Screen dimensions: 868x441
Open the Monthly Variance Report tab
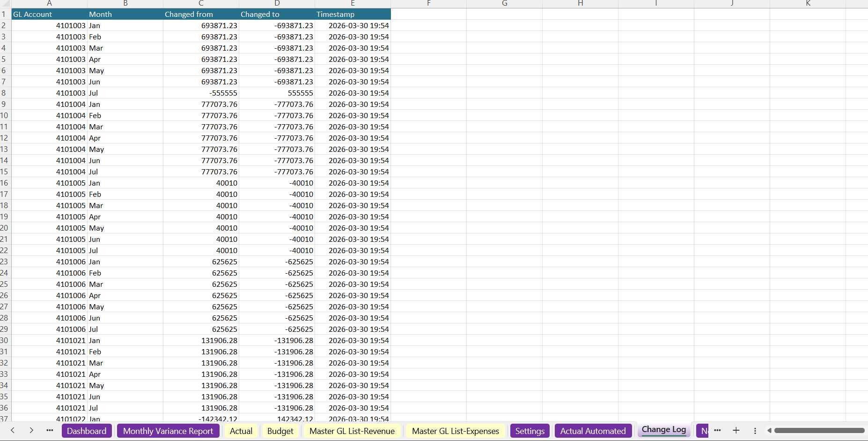pos(168,431)
